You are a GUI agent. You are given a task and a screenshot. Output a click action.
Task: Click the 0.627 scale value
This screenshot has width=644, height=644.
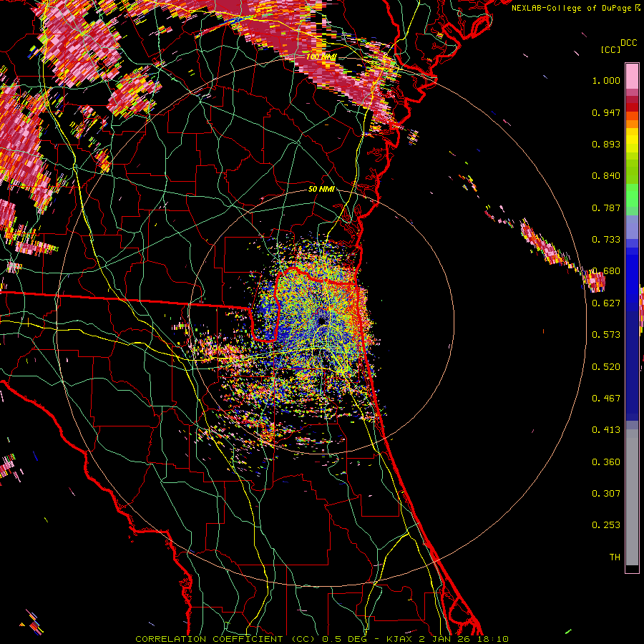(606, 303)
